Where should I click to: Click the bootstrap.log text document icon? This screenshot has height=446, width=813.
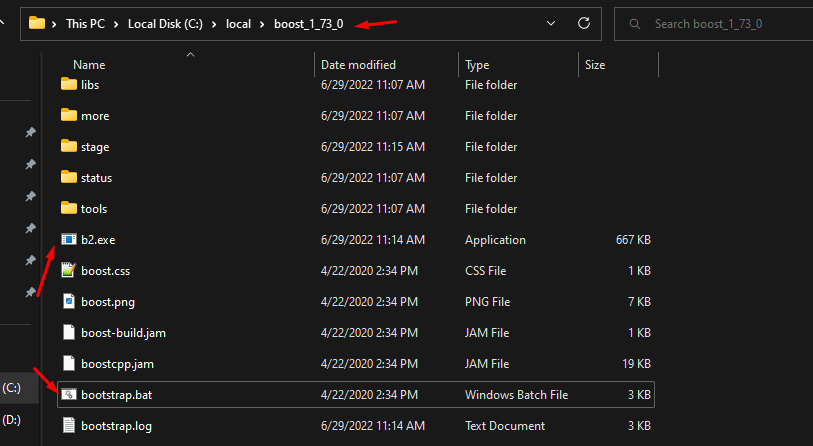click(68, 425)
